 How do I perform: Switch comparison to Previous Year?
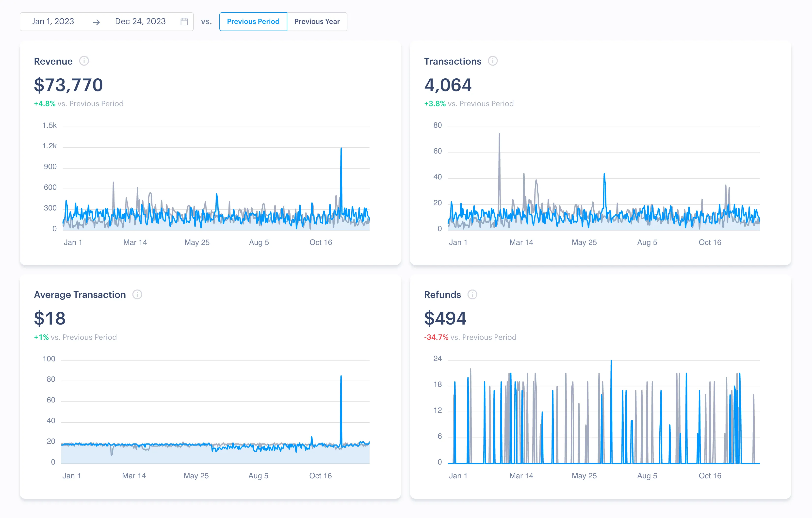(317, 22)
